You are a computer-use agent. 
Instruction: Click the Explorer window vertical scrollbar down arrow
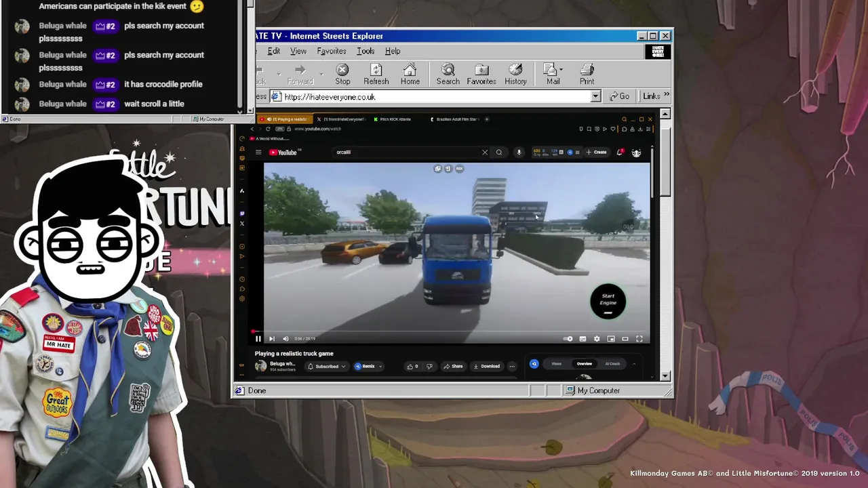click(x=665, y=376)
